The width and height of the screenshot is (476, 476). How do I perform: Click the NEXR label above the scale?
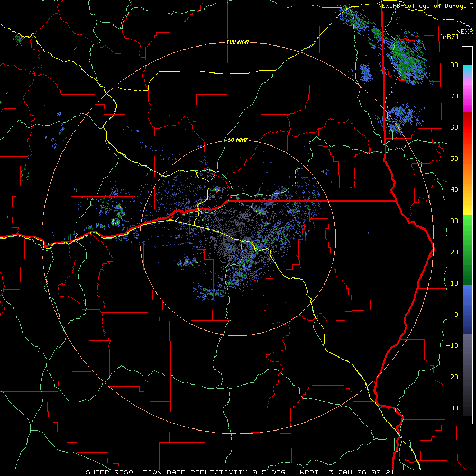pyautogui.click(x=465, y=32)
